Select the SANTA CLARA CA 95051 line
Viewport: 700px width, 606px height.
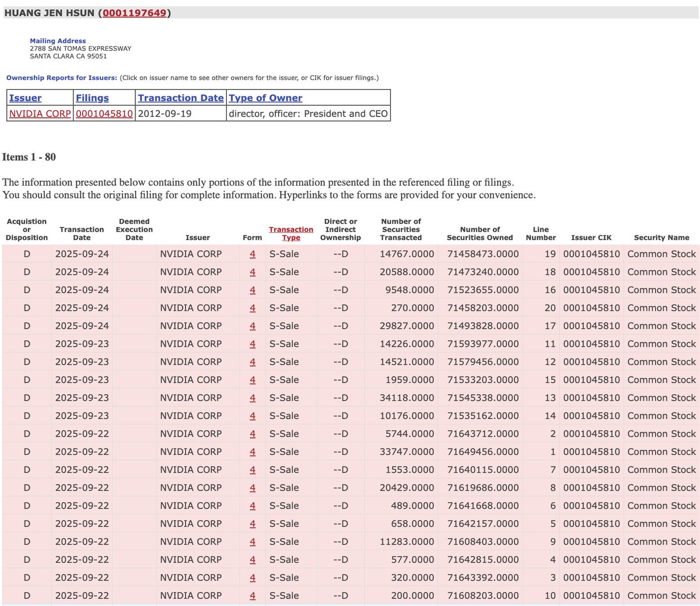[68, 56]
